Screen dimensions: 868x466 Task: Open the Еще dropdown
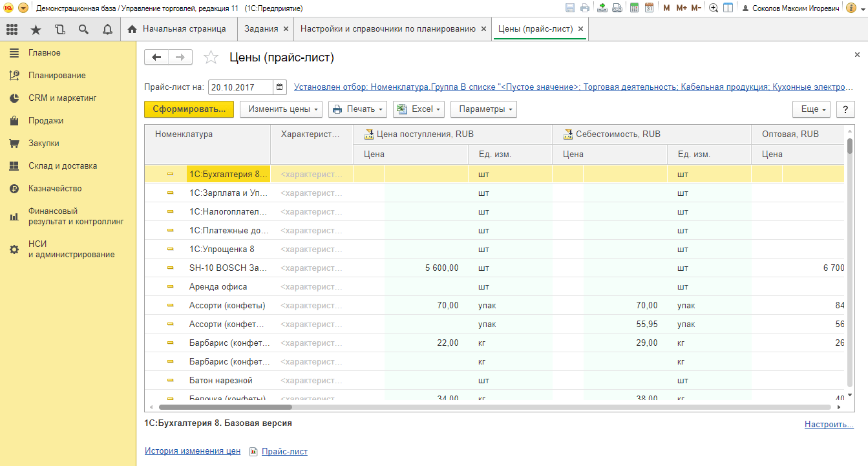[812, 109]
